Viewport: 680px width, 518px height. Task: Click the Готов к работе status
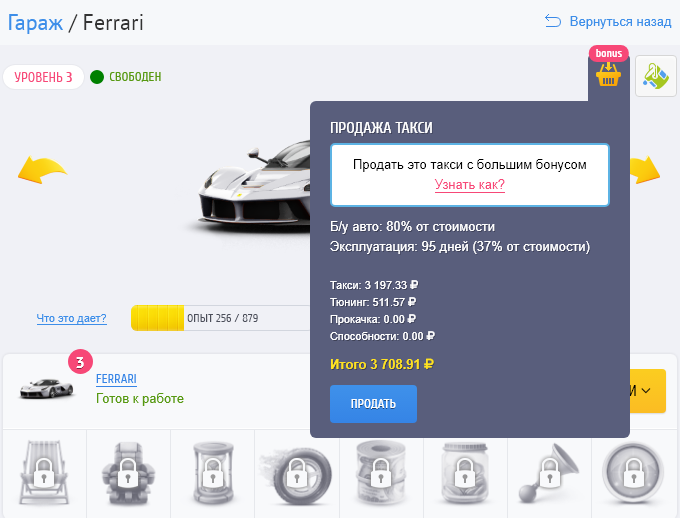[140, 398]
